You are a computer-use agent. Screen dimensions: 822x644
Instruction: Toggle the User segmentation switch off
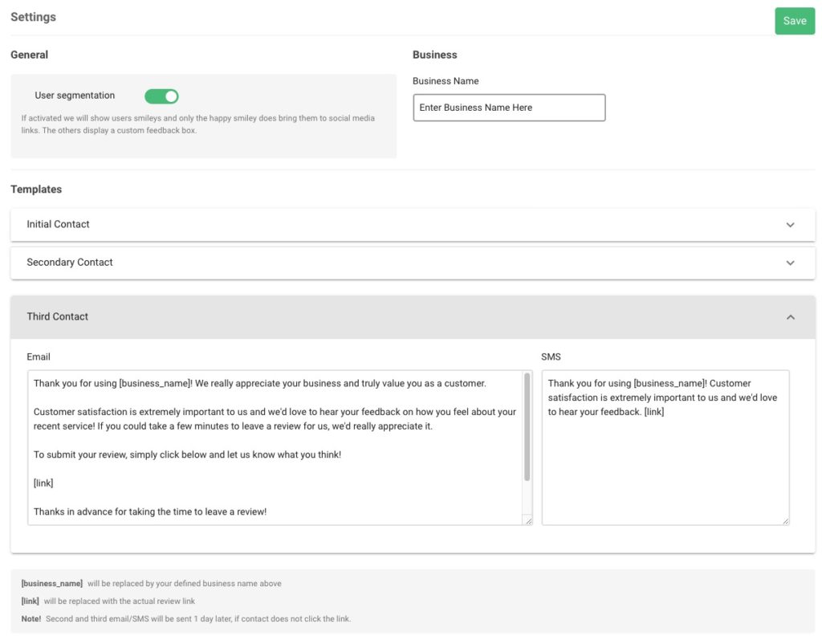click(161, 95)
